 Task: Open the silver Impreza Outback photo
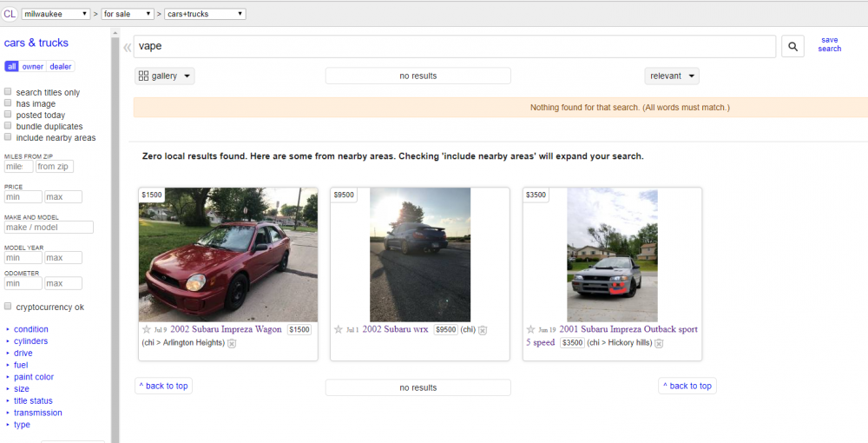pyautogui.click(x=612, y=255)
